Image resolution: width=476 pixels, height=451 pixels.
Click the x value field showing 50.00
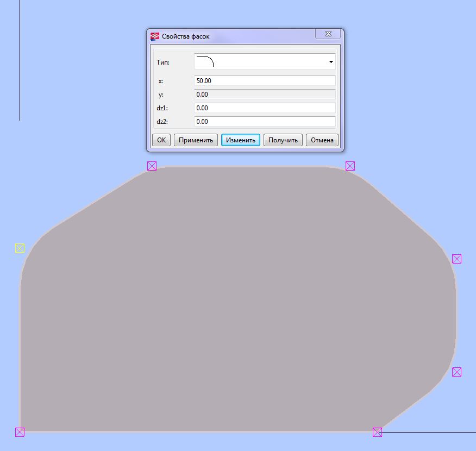[x=265, y=81]
